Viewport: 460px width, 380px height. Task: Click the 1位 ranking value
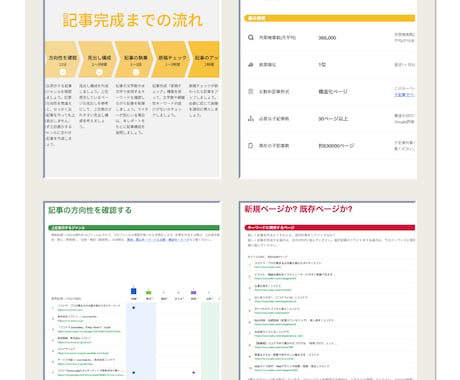322,65
